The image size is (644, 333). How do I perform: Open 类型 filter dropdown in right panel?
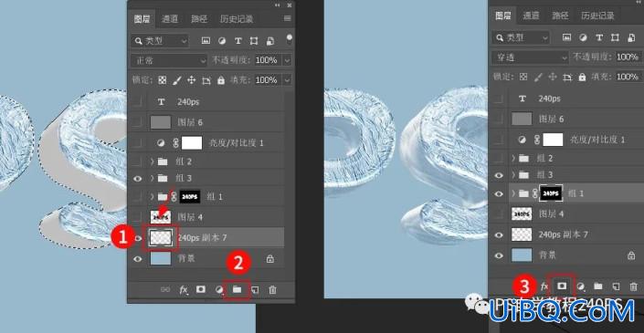point(521,37)
